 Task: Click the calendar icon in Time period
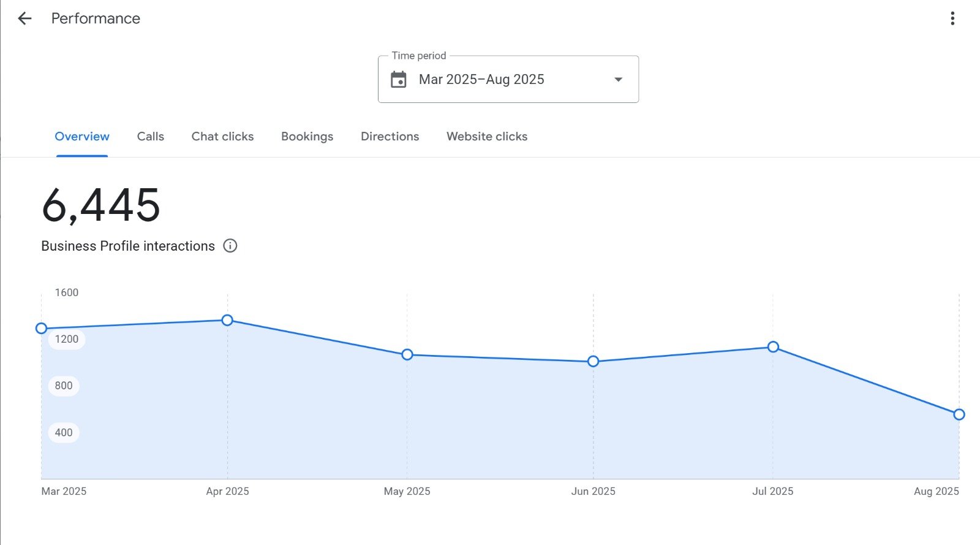point(399,80)
